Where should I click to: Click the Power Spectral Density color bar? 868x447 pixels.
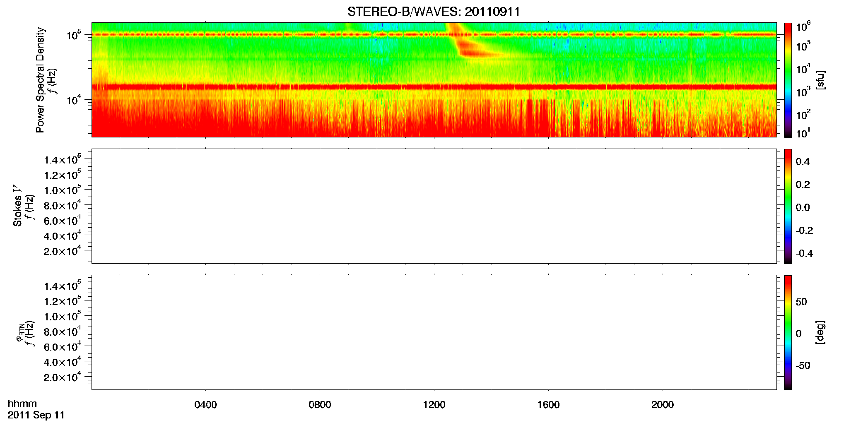[x=788, y=80]
